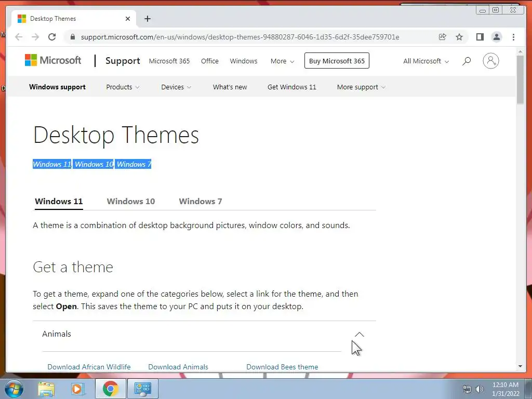The width and height of the screenshot is (532, 399).
Task: Open the Chrome profile avatar icon
Action: point(496,37)
